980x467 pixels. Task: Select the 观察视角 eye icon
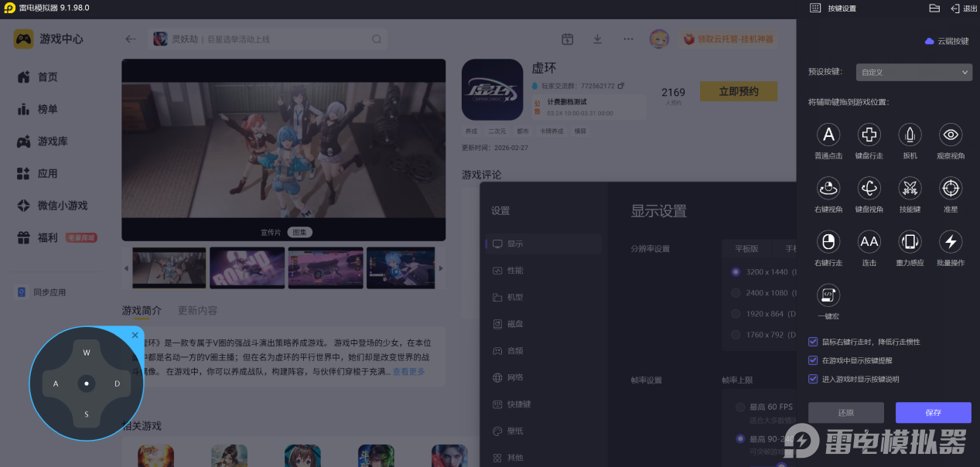coord(951,135)
